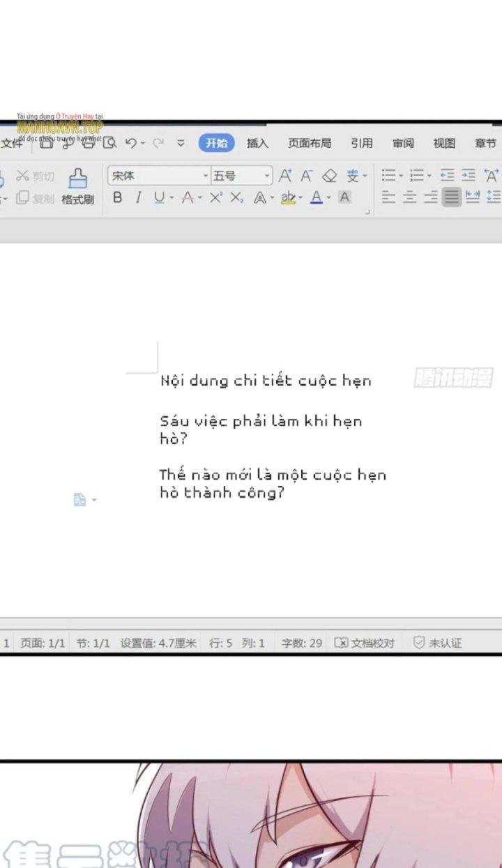Align paragraph text right
Viewport: 502px width, 868px height.
(431, 197)
